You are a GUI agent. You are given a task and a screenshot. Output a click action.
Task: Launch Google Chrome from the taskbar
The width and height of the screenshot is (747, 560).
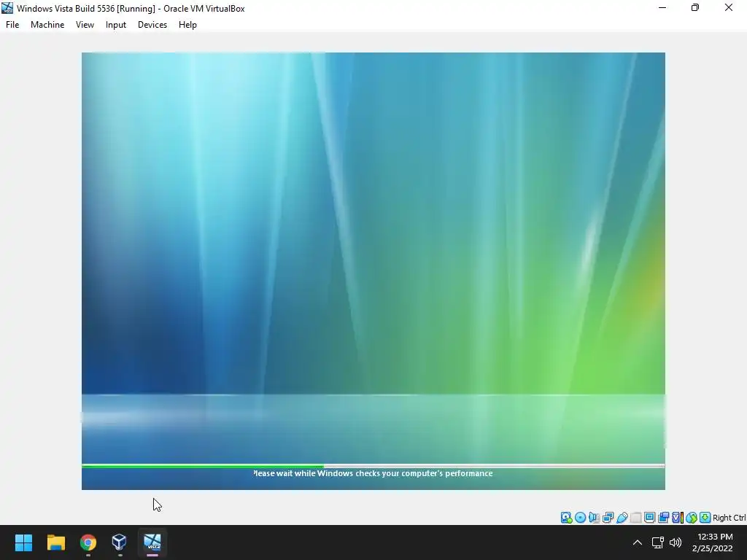pos(88,542)
